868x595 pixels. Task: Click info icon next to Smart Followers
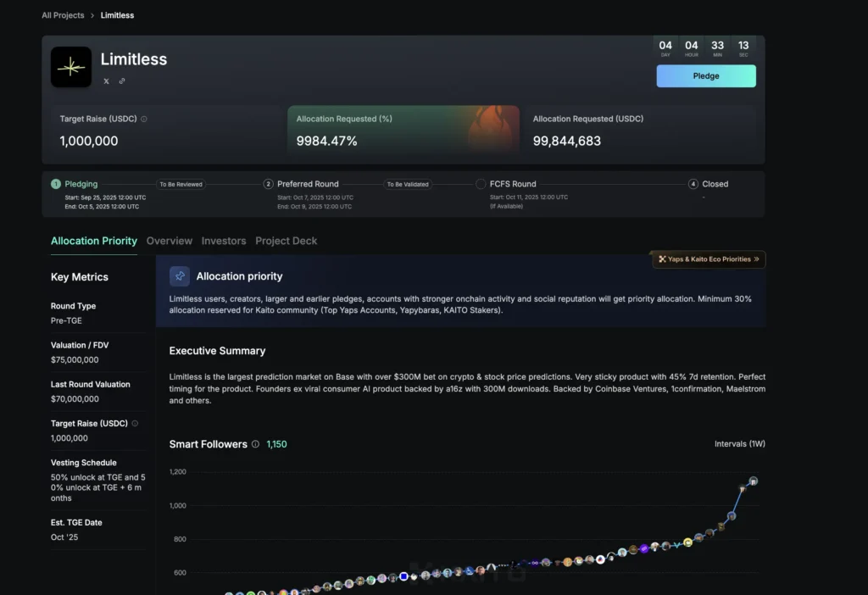click(x=255, y=444)
